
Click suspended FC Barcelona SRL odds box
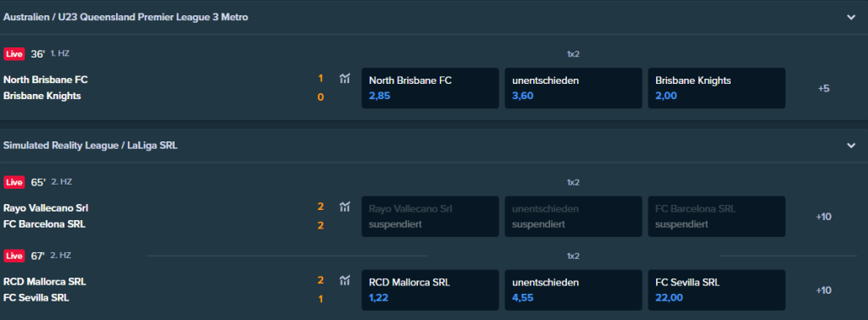tap(716, 217)
